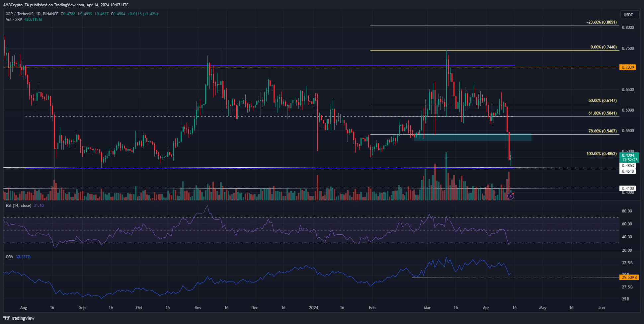Select the 78.60% (0.5407) Fibonacci label
644x324 pixels.
coord(603,131)
